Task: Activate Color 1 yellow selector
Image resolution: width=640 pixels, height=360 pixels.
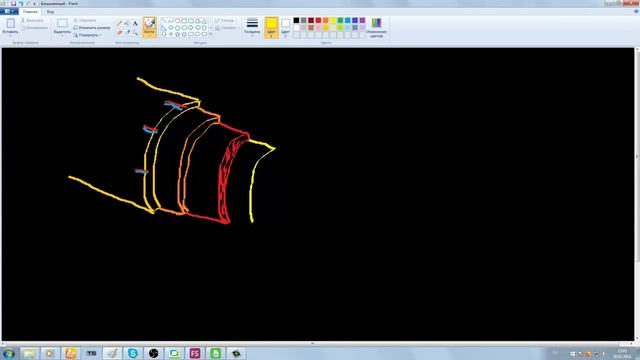Action: 271,27
